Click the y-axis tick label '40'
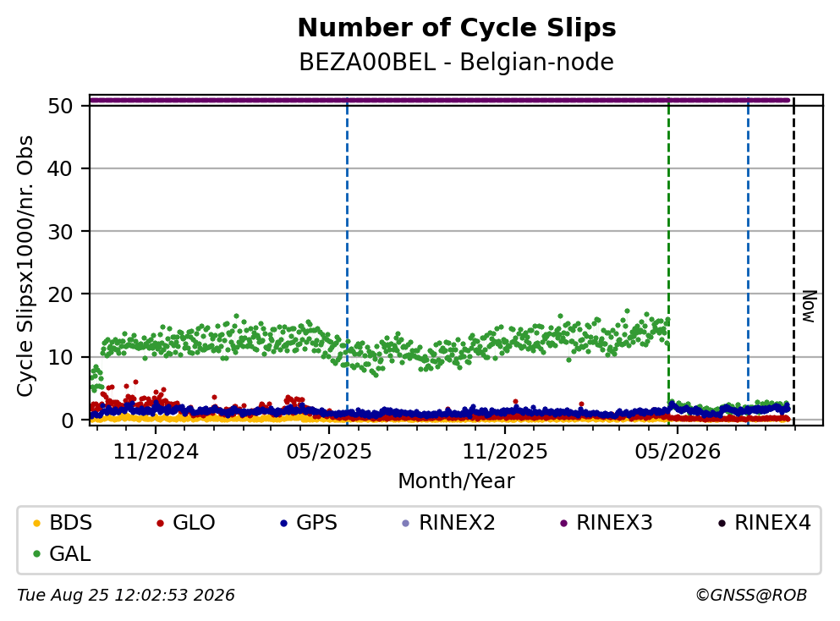Screen dimensions: 840x621 [x=60, y=168]
